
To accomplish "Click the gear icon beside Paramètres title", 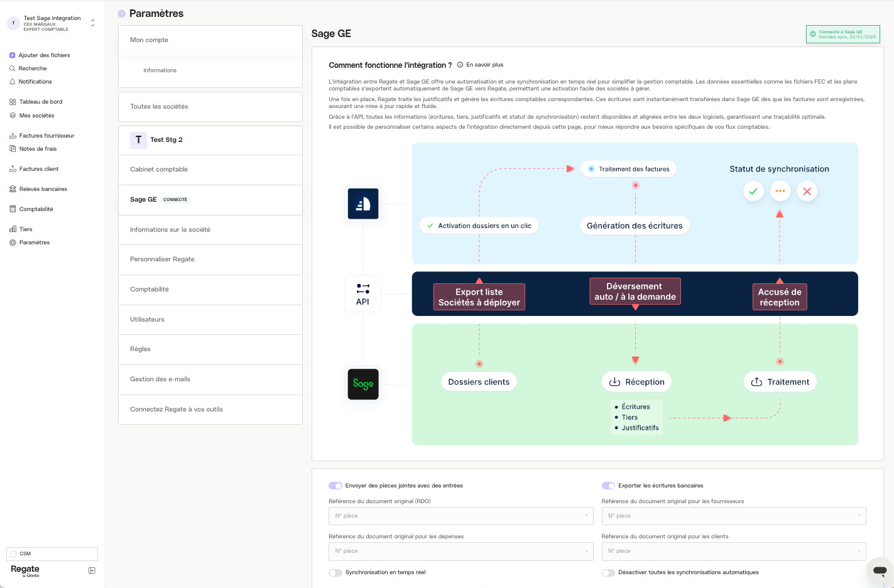I will (122, 14).
